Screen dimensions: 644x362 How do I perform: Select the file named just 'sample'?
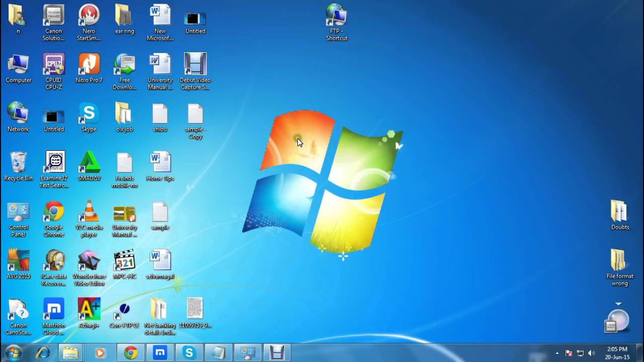pos(160,216)
